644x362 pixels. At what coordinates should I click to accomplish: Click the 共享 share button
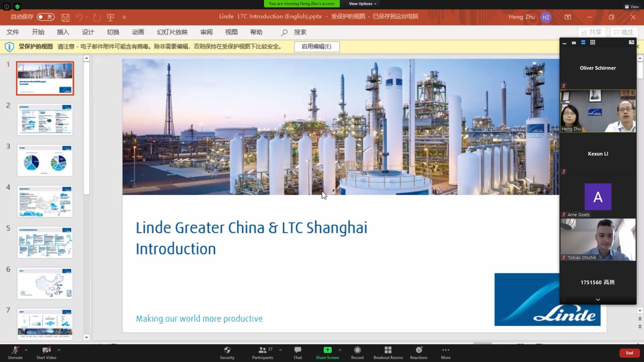(592, 32)
